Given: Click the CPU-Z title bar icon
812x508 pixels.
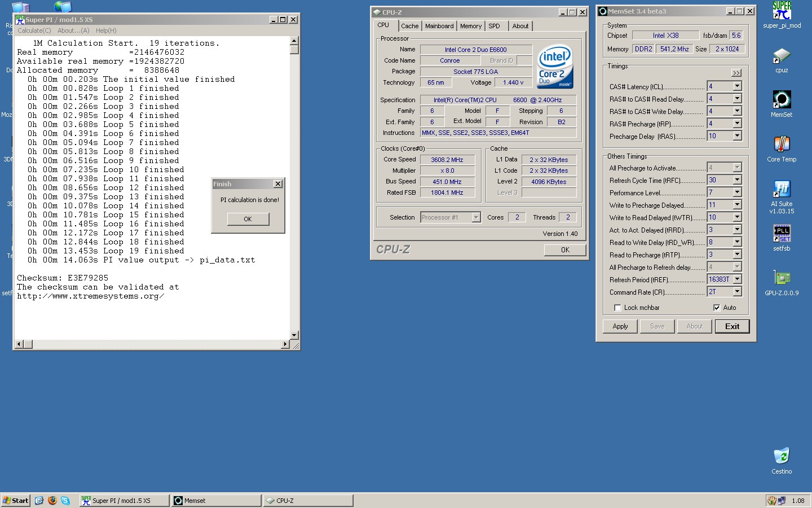Looking at the screenshot, I should [377, 12].
